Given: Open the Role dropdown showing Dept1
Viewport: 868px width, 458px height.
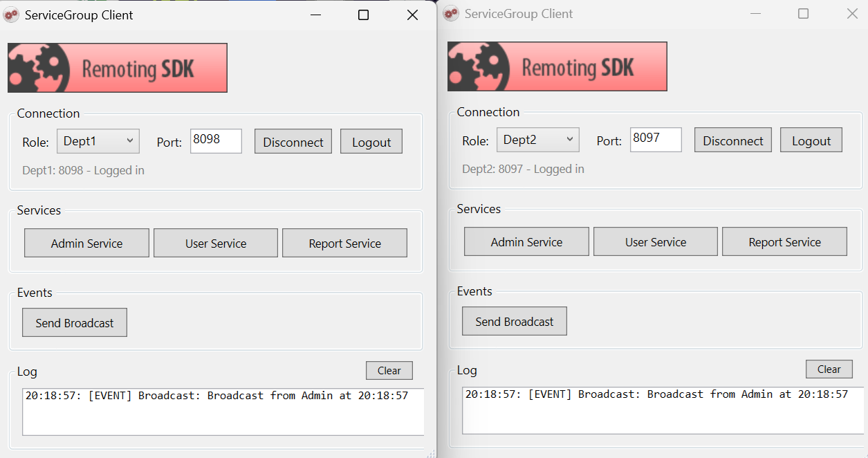Looking at the screenshot, I should pos(98,141).
